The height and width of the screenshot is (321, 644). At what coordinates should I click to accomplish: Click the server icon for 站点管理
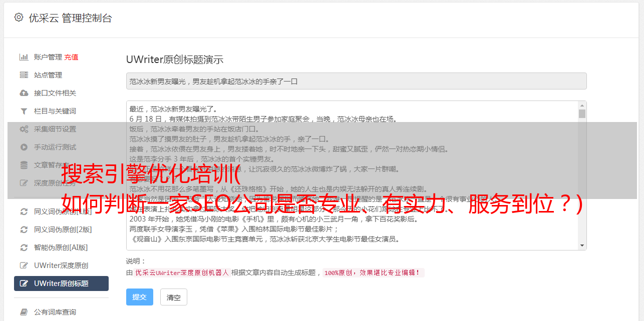tap(24, 75)
